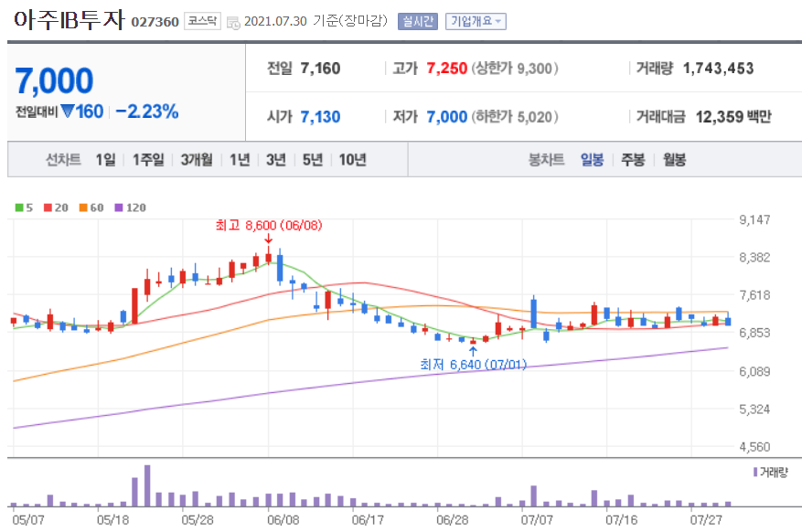
Task: Select the 1일 line chart tab
Action: point(106,160)
